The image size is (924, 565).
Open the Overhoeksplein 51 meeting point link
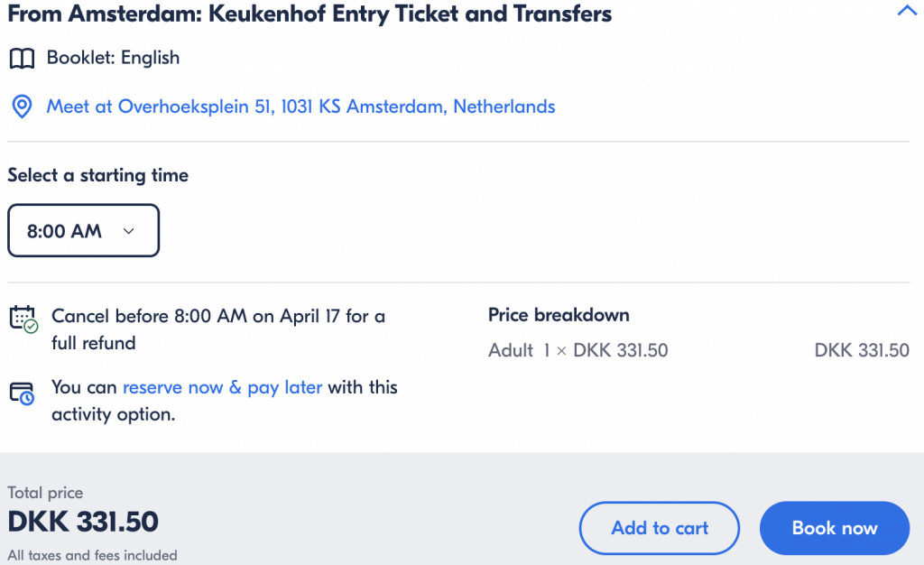pos(300,107)
